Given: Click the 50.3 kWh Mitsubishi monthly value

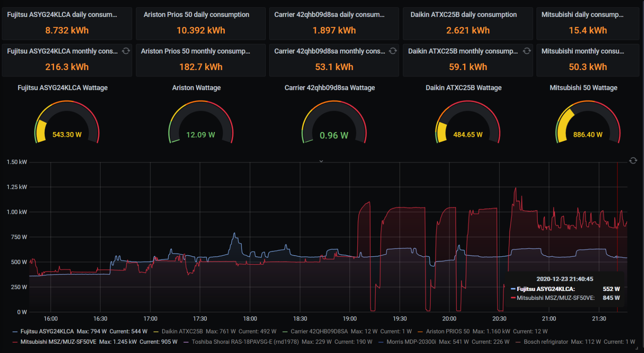Looking at the screenshot, I should click(x=588, y=67).
